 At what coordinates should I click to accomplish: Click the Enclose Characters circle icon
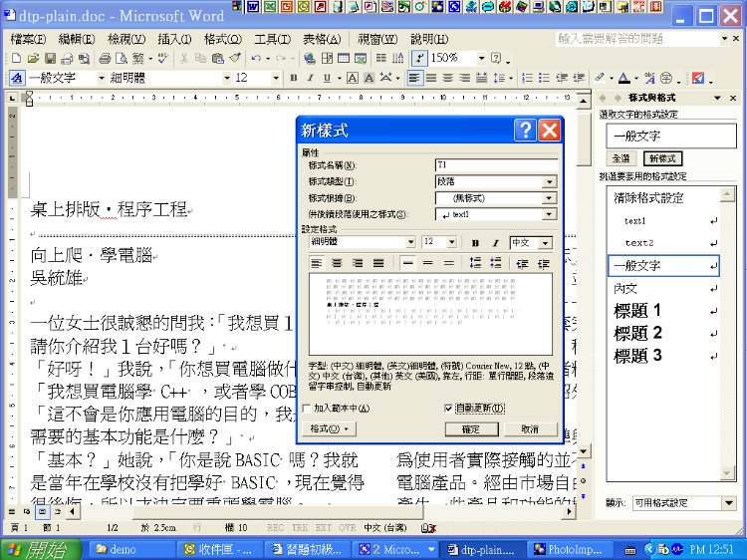[666, 78]
